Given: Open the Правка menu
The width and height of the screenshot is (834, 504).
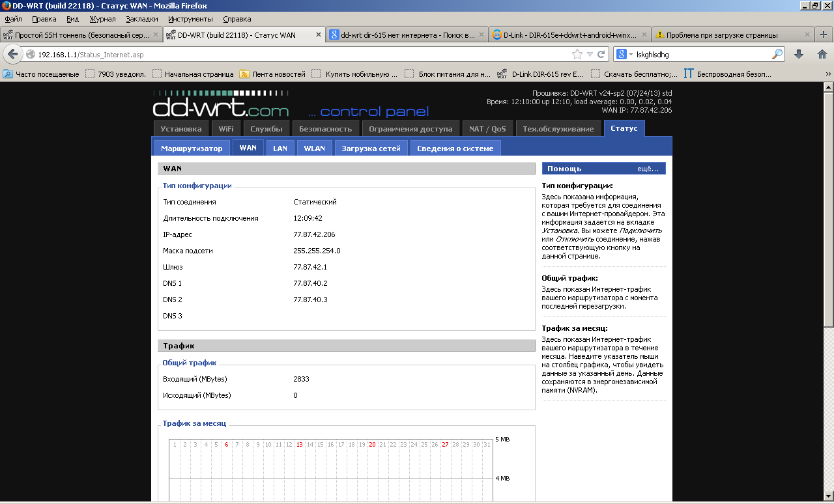Looking at the screenshot, I should click(x=44, y=19).
